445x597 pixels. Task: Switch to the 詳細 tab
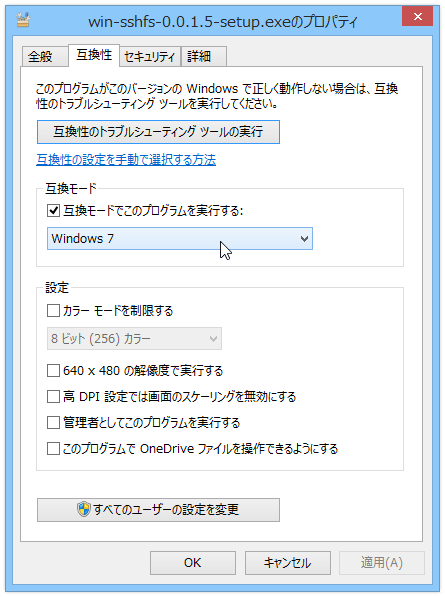click(x=204, y=57)
